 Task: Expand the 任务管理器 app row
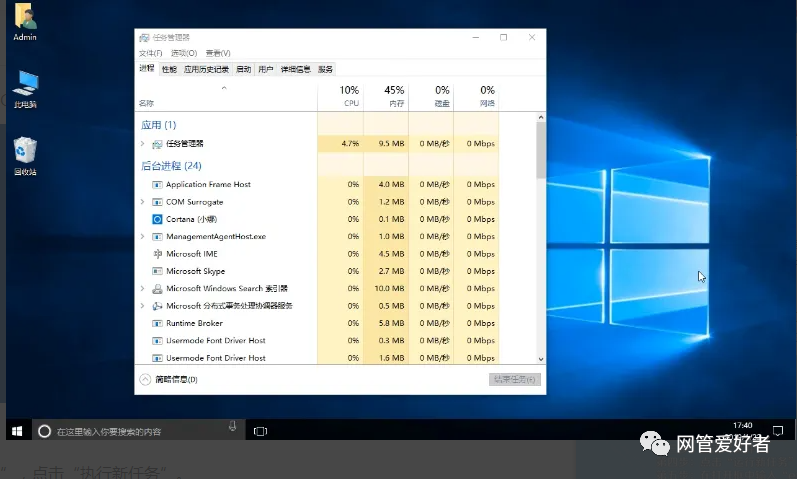point(142,144)
